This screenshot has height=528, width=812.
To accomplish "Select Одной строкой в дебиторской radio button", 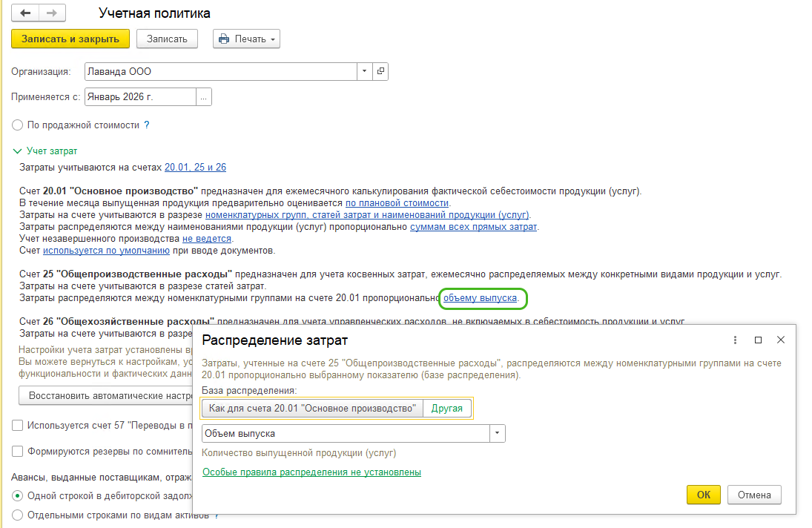I will [17, 495].
